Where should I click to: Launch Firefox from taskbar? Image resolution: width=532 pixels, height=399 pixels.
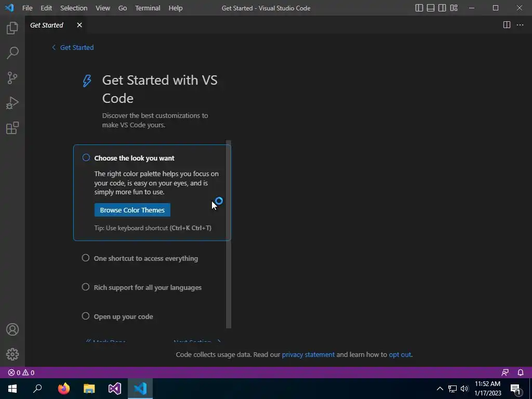63,389
